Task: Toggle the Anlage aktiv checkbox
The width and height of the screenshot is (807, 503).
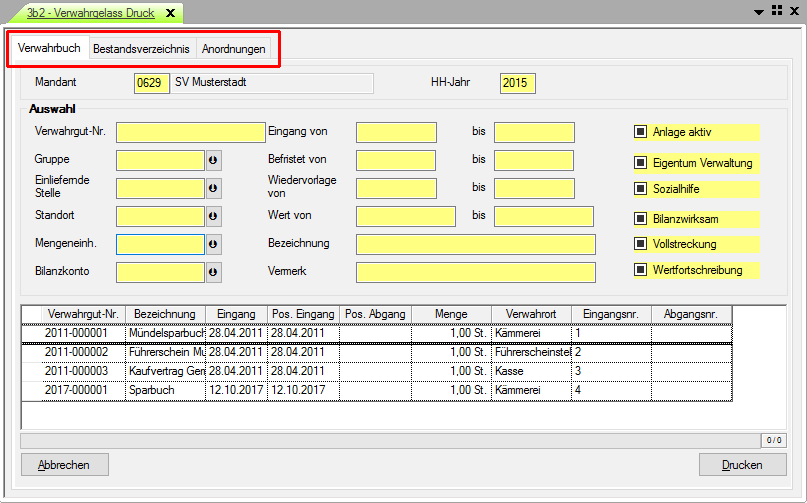Action: coord(640,132)
